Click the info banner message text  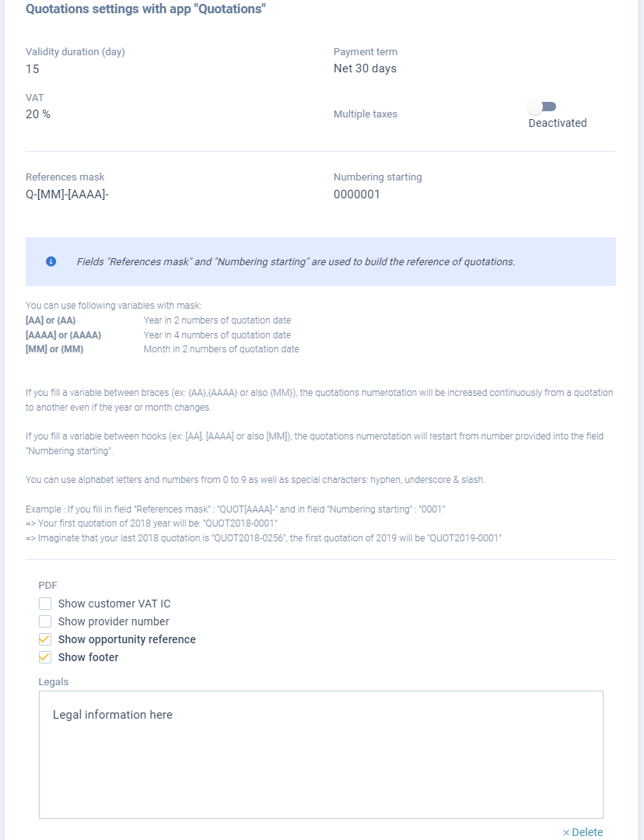coord(296,262)
